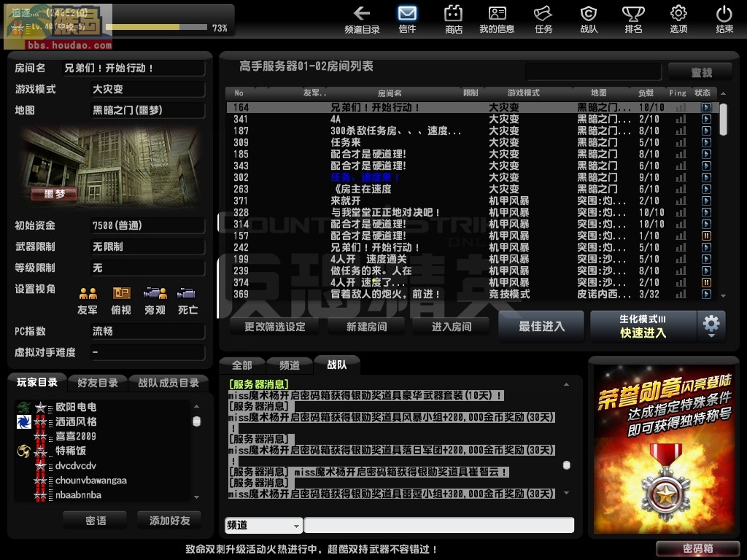Click Best join (最佳进入) button
This screenshot has height=560, width=747.
pyautogui.click(x=541, y=326)
